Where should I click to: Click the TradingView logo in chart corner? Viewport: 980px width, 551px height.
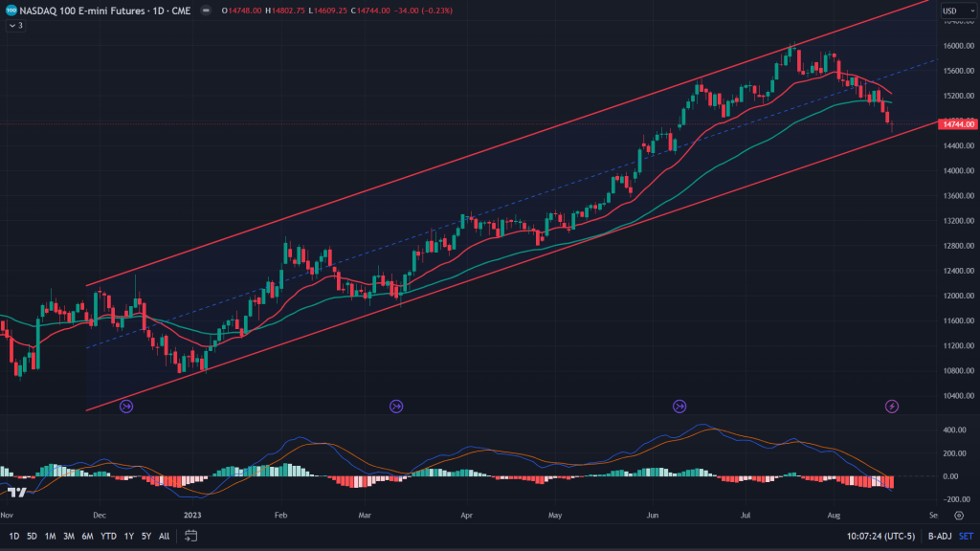[16, 492]
